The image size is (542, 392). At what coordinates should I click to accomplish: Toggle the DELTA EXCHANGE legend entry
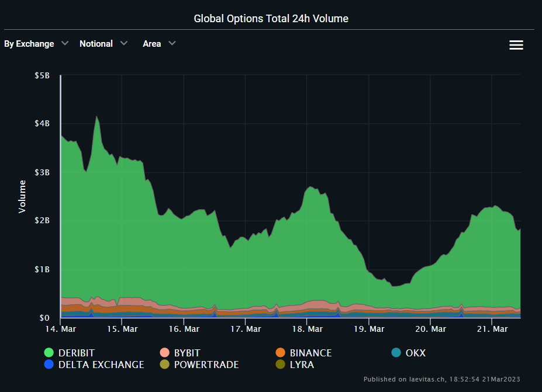(94, 365)
